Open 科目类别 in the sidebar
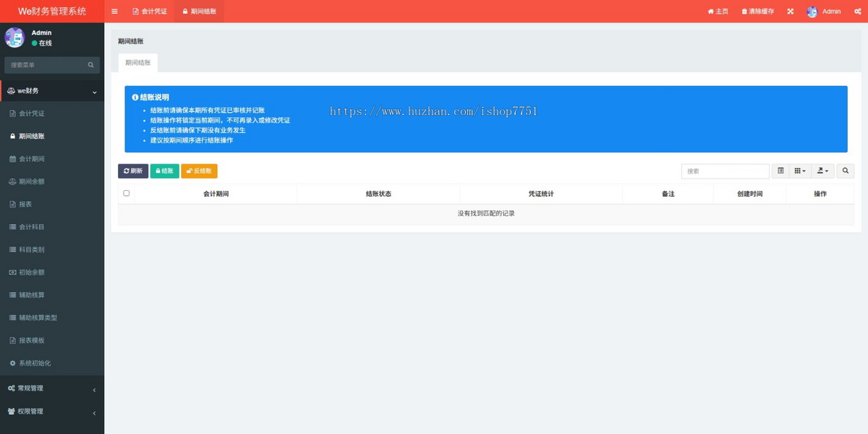The image size is (868, 434). point(52,250)
